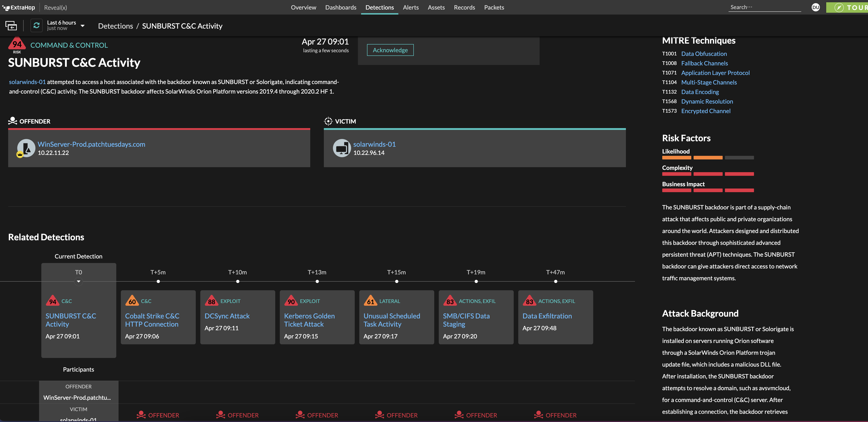The width and height of the screenshot is (868, 422).
Task: Open WinServer-Prod.patchtuesdays.com offender link
Action: click(x=91, y=144)
